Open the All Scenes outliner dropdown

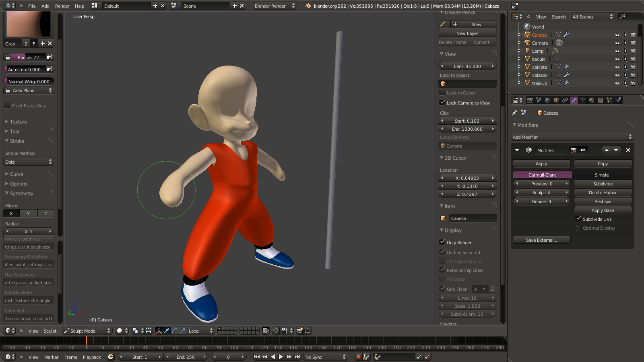pyautogui.click(x=593, y=16)
